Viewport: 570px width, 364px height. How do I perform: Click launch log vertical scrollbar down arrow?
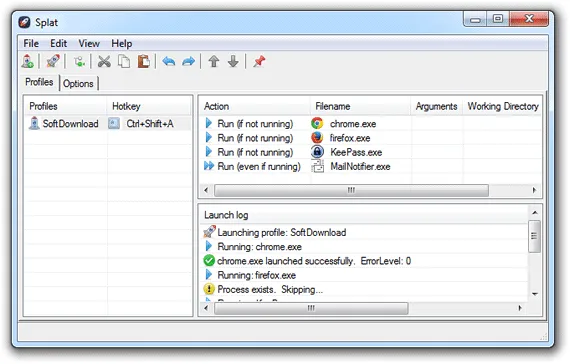pos(535,294)
